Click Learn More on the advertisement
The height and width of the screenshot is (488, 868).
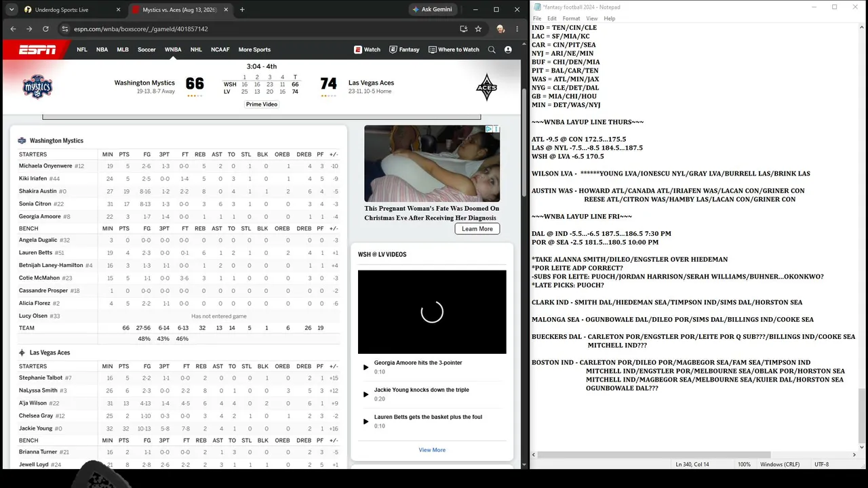(477, 229)
